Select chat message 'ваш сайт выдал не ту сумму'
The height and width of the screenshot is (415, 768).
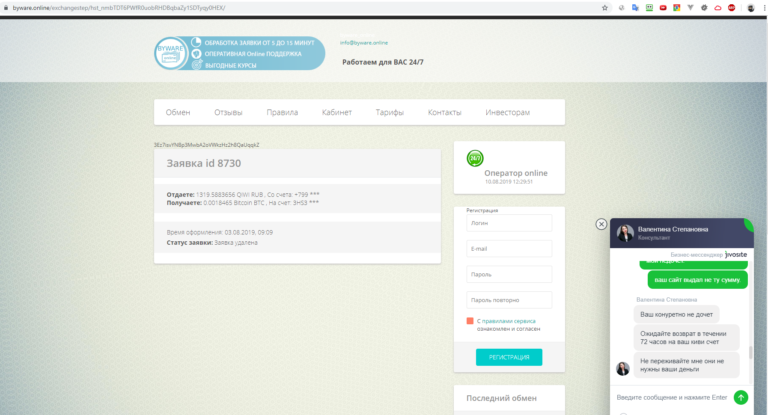pos(697,280)
